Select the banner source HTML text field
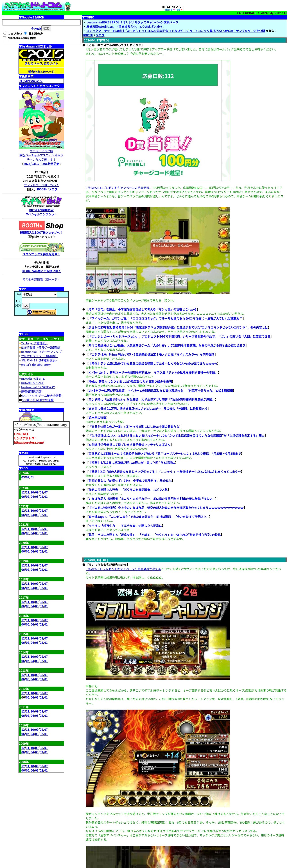This screenshot has height=868, width=289. coord(41,425)
